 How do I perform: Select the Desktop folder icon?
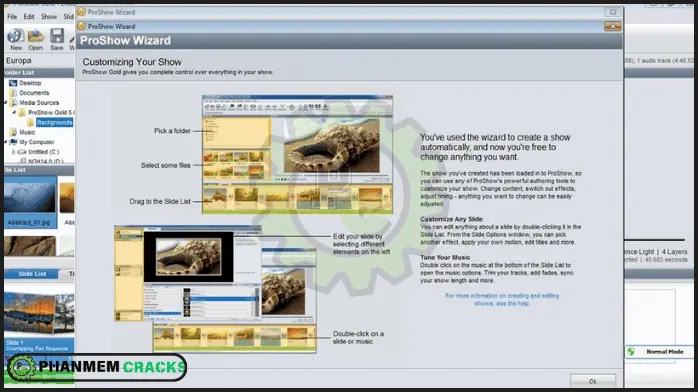(13, 83)
